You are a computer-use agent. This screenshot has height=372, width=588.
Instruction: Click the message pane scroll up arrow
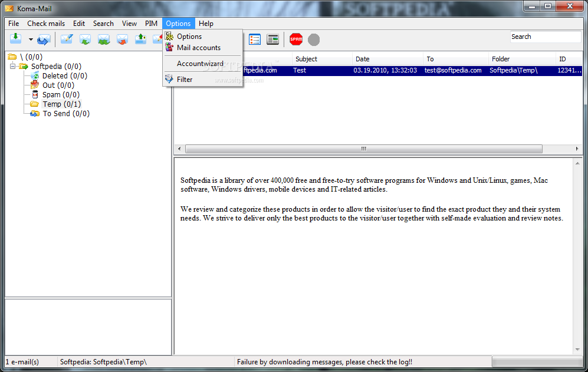pos(577,163)
